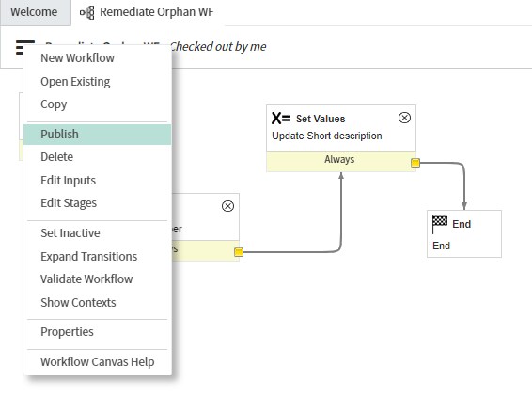Viewport: 532px width, 399px height.
Task: Click the hamburger menu icon
Action: [x=24, y=47]
